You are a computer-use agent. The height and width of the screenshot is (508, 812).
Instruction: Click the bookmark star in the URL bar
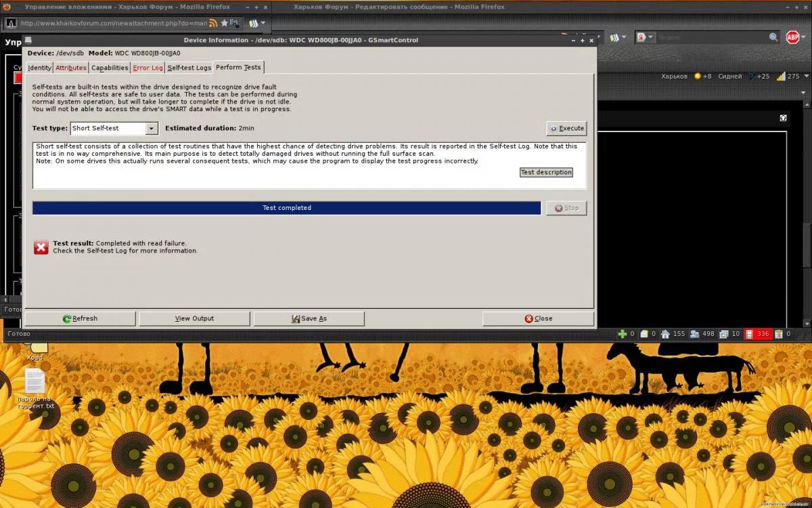point(224,22)
